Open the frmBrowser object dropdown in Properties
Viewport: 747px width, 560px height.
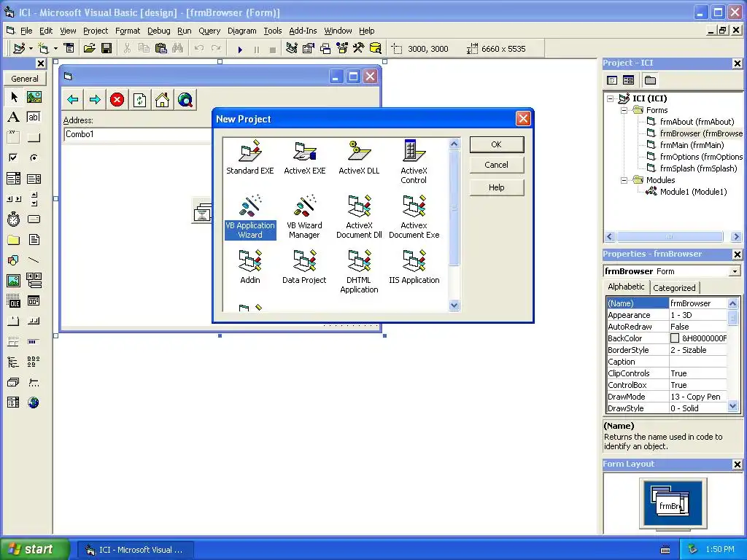click(735, 271)
